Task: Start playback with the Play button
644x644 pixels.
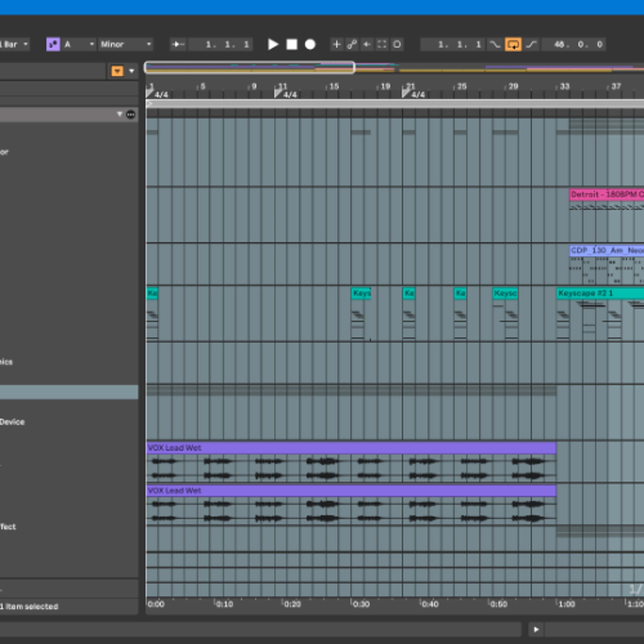Action: click(273, 44)
